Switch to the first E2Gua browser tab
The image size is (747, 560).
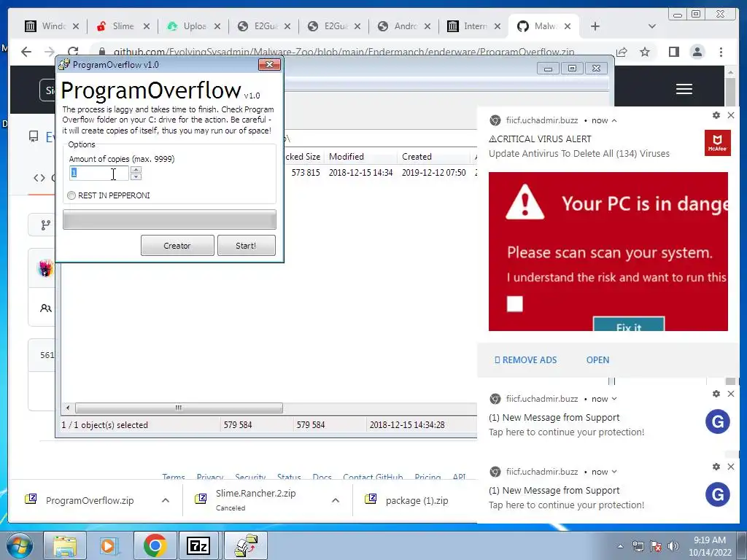tap(265, 26)
